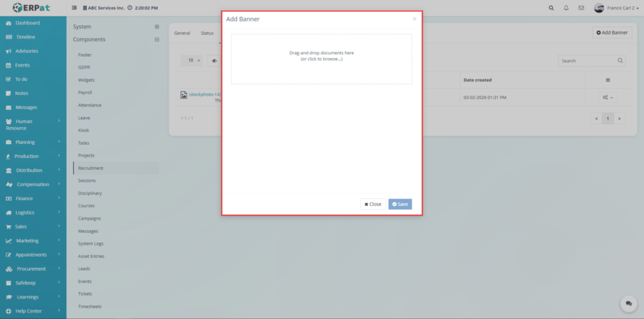Click the banner table Search field
This screenshot has height=319, width=644.
click(591, 60)
